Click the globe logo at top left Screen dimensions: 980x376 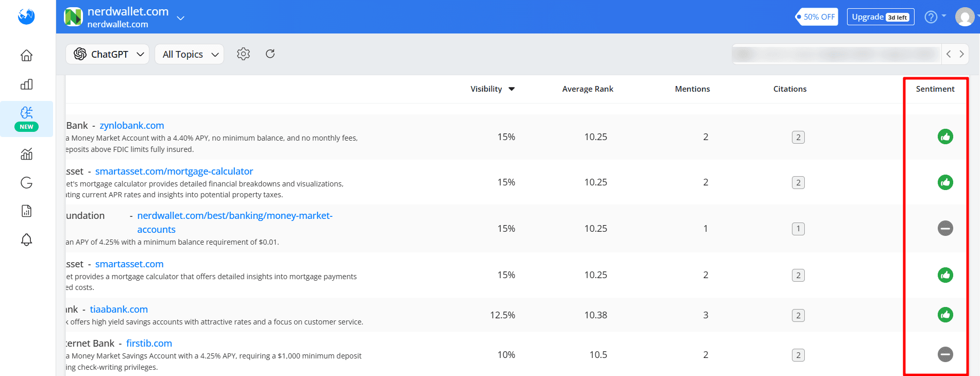[26, 16]
